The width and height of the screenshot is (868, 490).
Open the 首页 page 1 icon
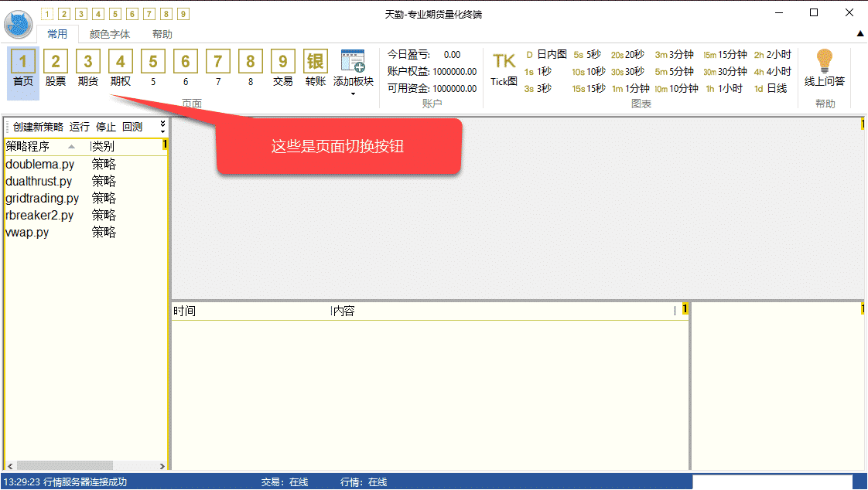pyautogui.click(x=23, y=62)
